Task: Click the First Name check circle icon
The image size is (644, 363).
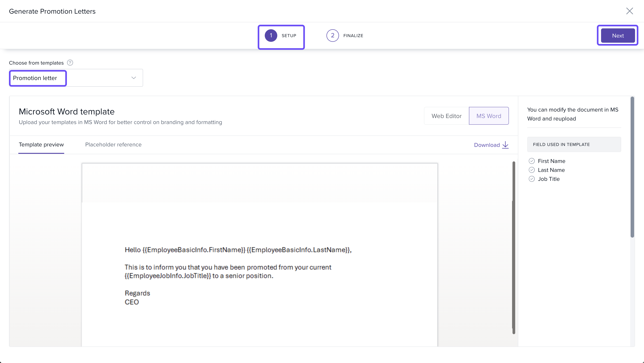Action: 532,161
